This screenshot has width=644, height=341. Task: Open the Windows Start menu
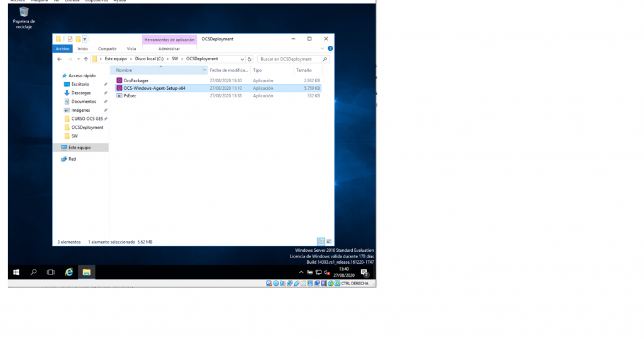pos(16,272)
